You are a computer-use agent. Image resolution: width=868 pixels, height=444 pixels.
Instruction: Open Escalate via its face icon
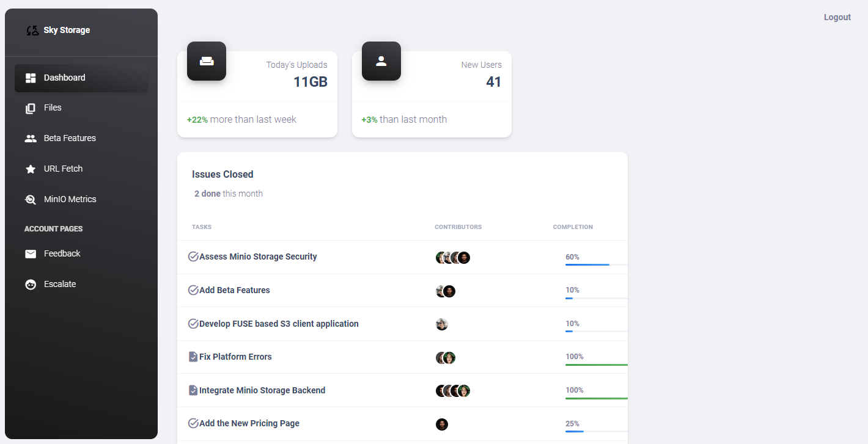[x=31, y=284]
